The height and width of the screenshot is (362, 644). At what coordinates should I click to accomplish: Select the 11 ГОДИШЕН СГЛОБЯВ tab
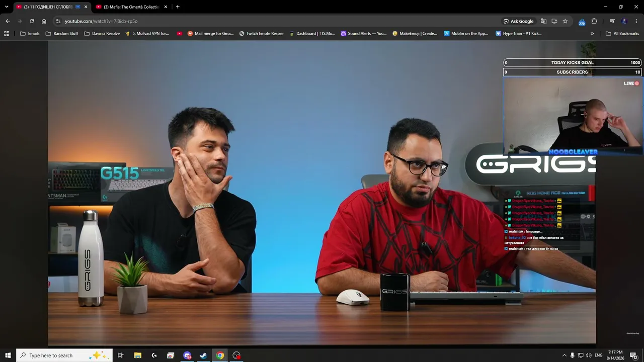51,7
